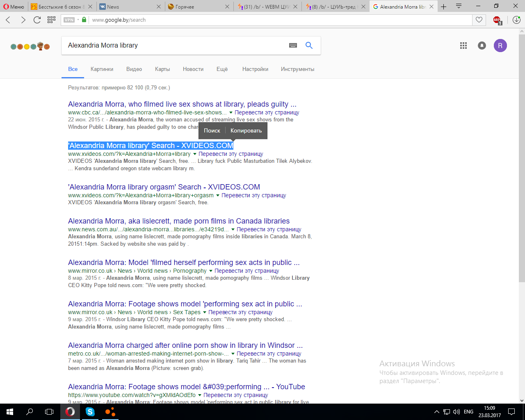The image size is (525, 420).
Task: Click 'Перевести эту страницу' for cbc.ca result
Action: (x=267, y=112)
